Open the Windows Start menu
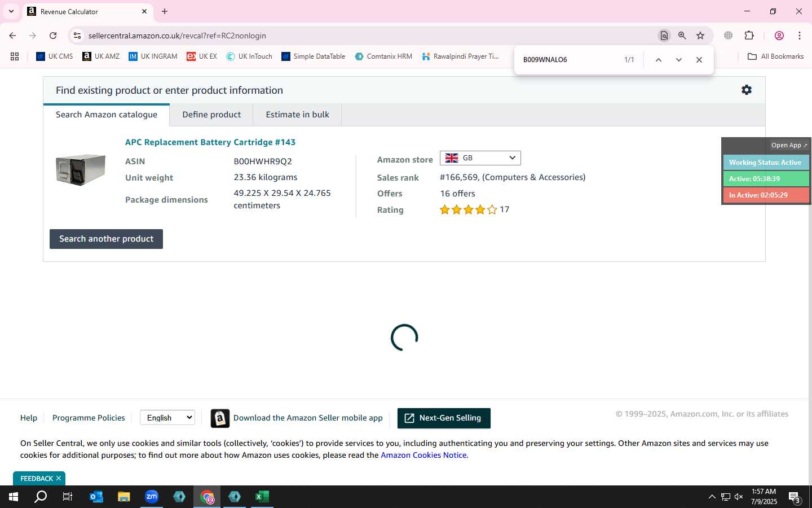Viewport: 812px width, 508px height. (x=14, y=497)
